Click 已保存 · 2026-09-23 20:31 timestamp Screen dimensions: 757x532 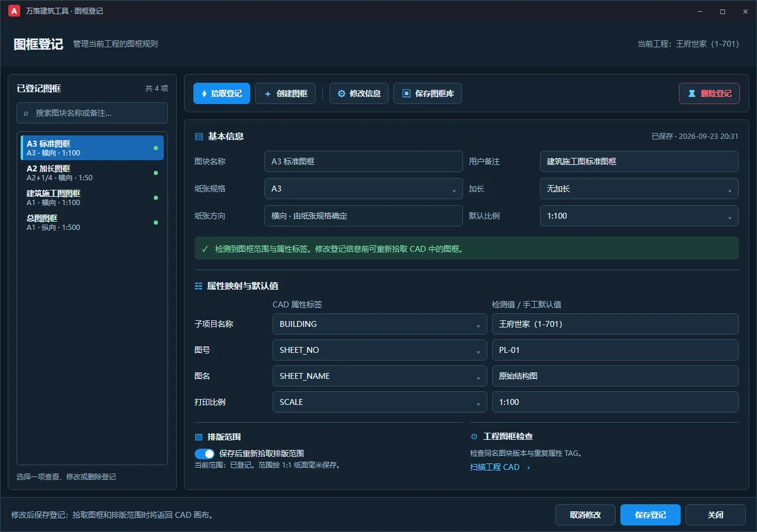[695, 137]
